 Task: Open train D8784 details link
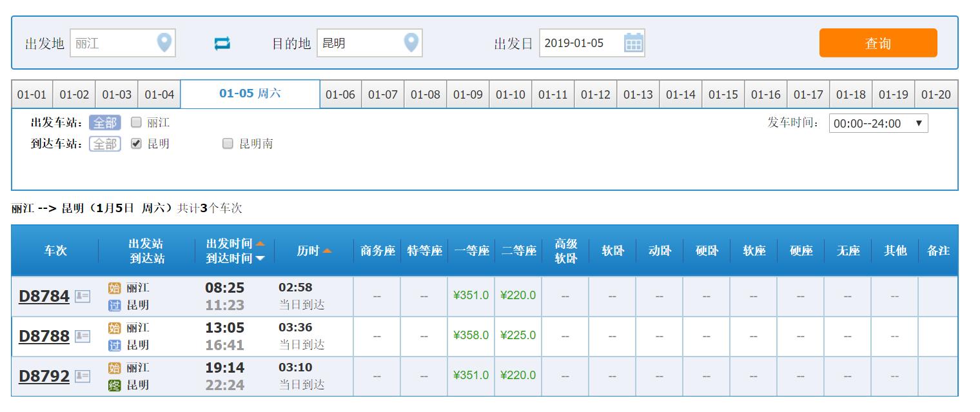44,296
